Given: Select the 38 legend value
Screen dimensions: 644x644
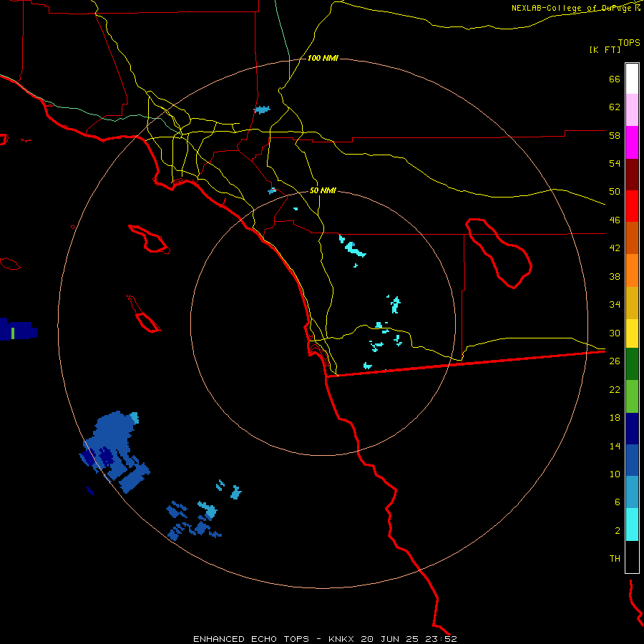Looking at the screenshot, I should pos(615,276).
